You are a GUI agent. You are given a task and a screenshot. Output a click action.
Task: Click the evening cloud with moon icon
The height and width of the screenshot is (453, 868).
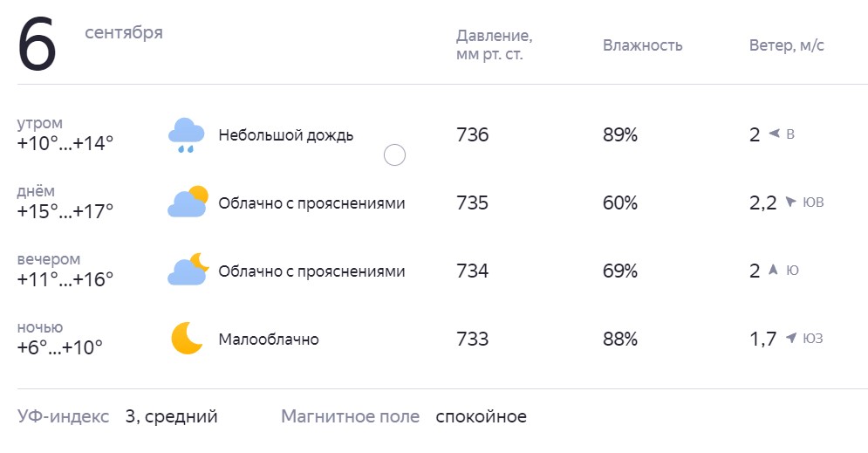pyautogui.click(x=188, y=269)
